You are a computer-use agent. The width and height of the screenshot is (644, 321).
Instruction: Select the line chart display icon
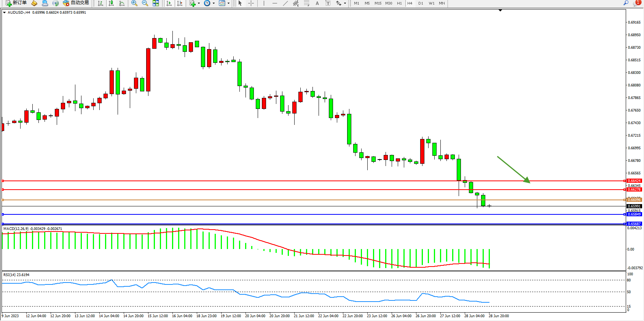coord(122,3)
